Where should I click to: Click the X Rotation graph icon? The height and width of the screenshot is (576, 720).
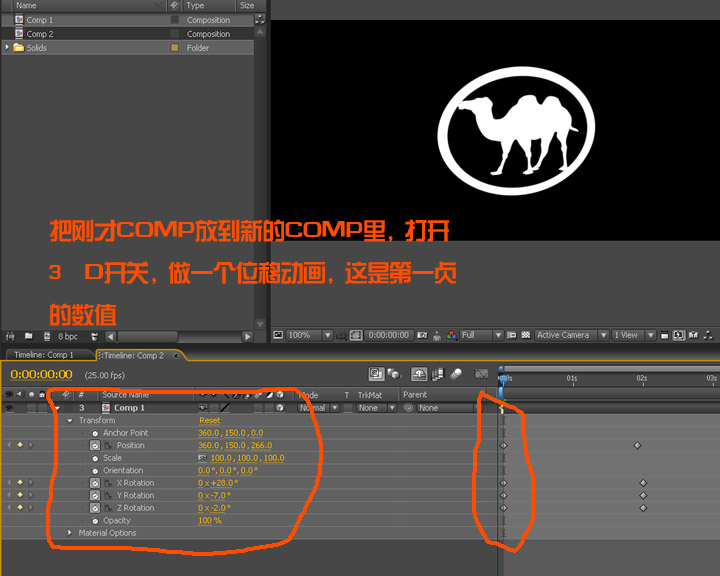click(x=108, y=483)
